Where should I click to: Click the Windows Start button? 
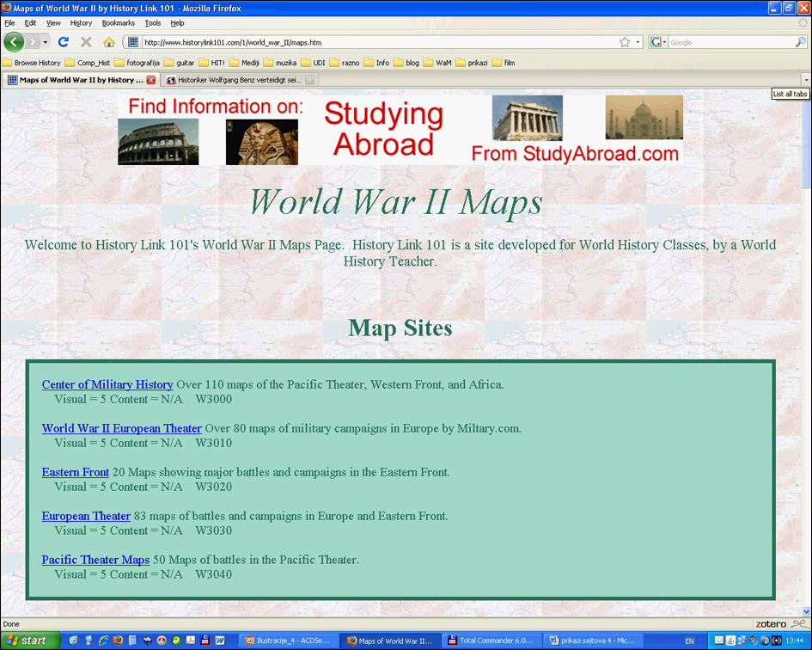pos(30,641)
